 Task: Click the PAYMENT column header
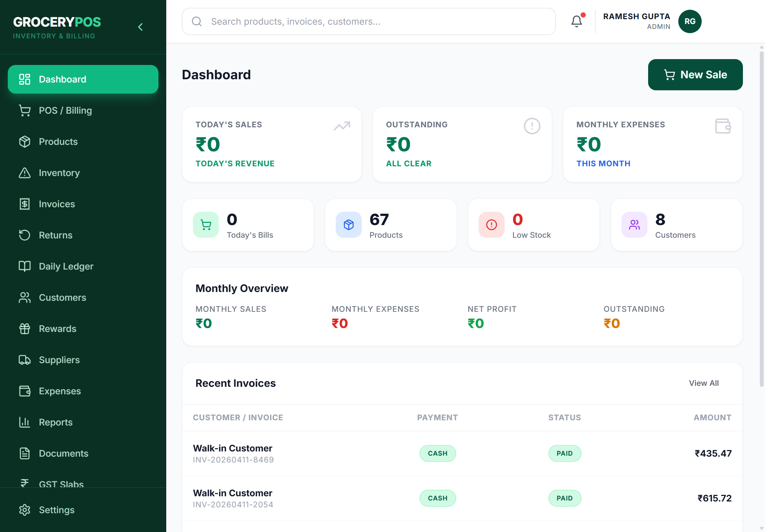point(437,418)
